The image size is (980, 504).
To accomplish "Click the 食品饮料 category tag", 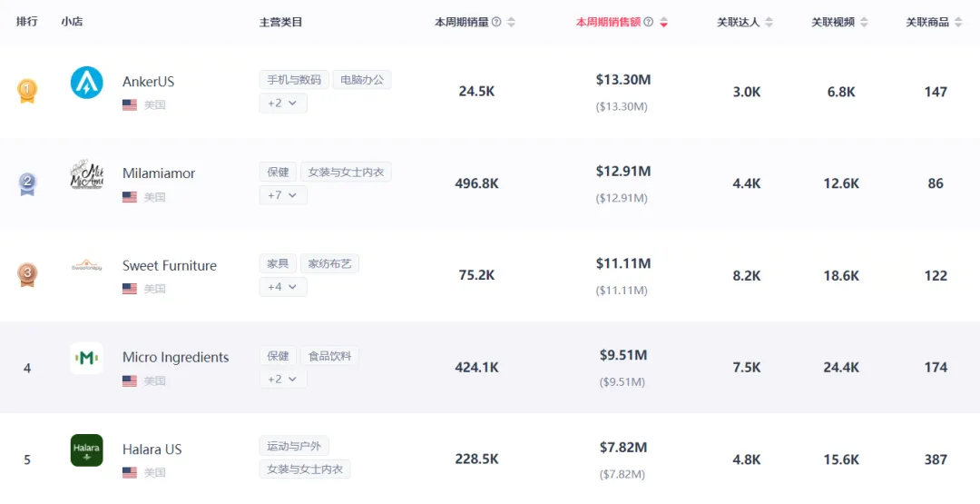I will (x=330, y=356).
